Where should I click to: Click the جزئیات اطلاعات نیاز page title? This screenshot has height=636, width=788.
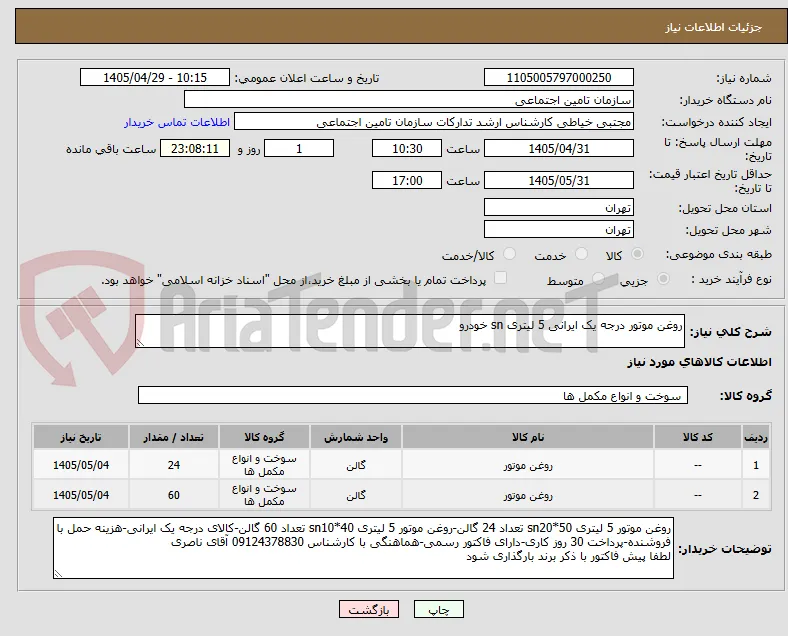coord(714,27)
